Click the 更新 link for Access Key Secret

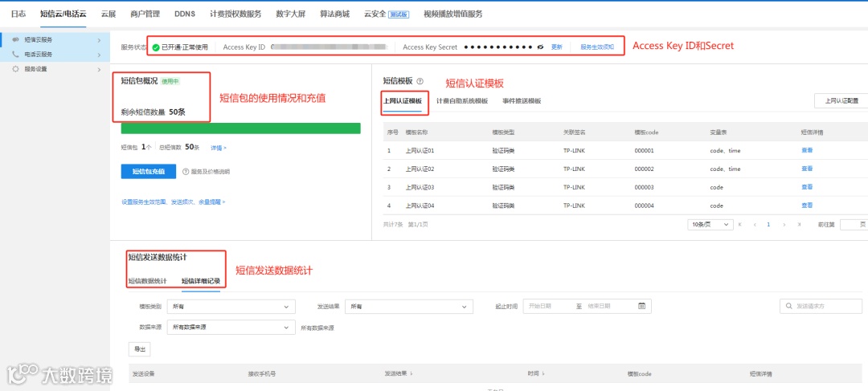tap(556, 47)
